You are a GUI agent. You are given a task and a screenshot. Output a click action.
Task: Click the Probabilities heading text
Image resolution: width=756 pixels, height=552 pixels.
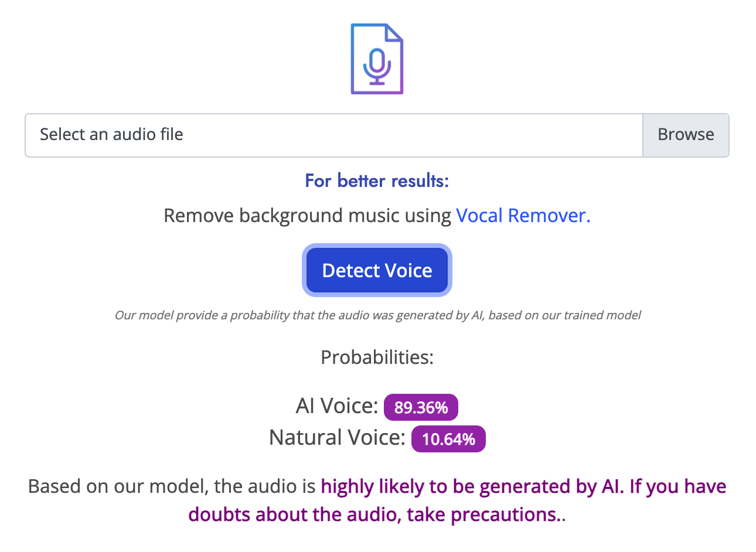point(377,357)
